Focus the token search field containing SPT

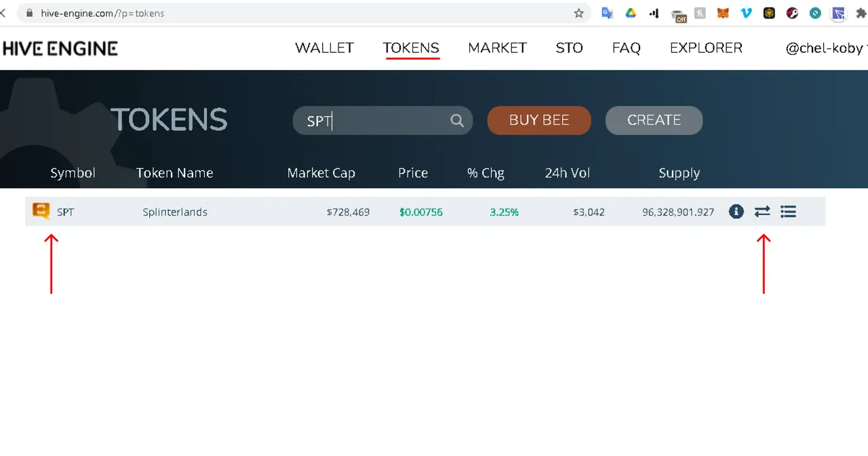(382, 120)
